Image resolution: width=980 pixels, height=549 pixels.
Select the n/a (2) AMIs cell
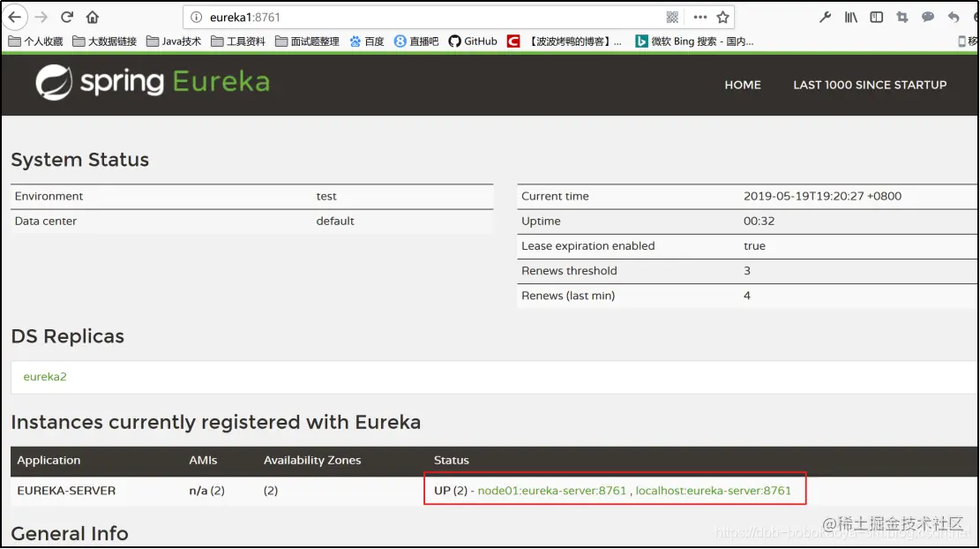click(x=207, y=491)
